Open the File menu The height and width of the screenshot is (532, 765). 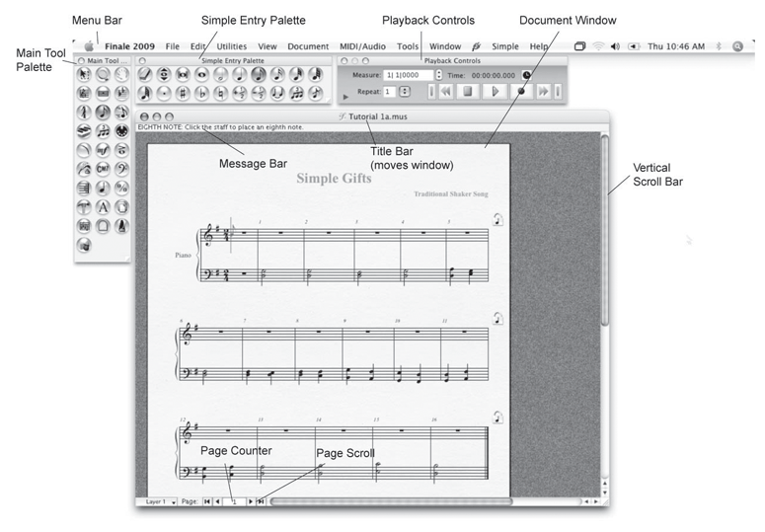coord(172,46)
